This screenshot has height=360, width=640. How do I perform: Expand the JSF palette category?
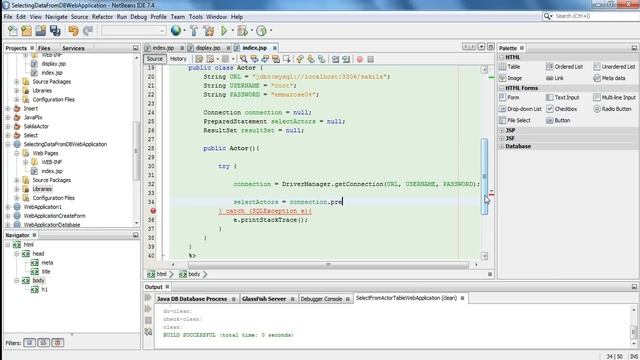pyautogui.click(x=502, y=138)
